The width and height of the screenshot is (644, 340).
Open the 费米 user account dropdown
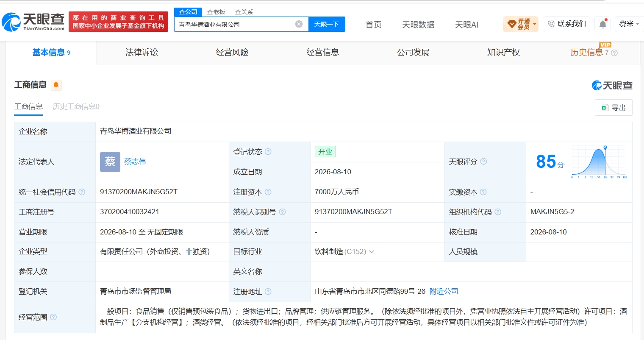click(x=629, y=24)
